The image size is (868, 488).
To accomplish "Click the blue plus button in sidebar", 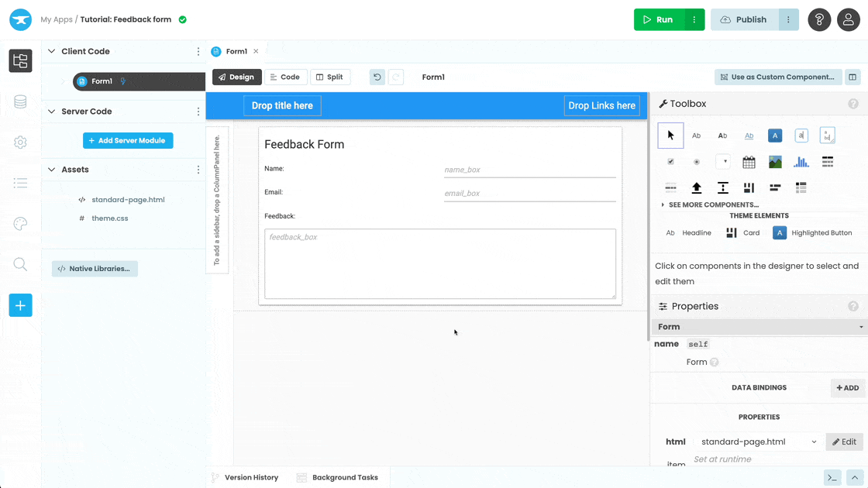I will point(20,305).
